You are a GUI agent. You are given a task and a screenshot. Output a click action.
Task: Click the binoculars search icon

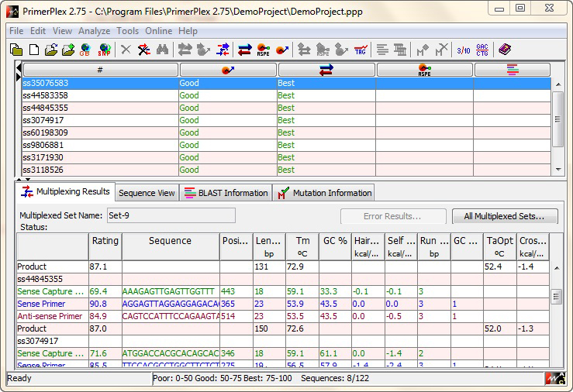(162, 50)
